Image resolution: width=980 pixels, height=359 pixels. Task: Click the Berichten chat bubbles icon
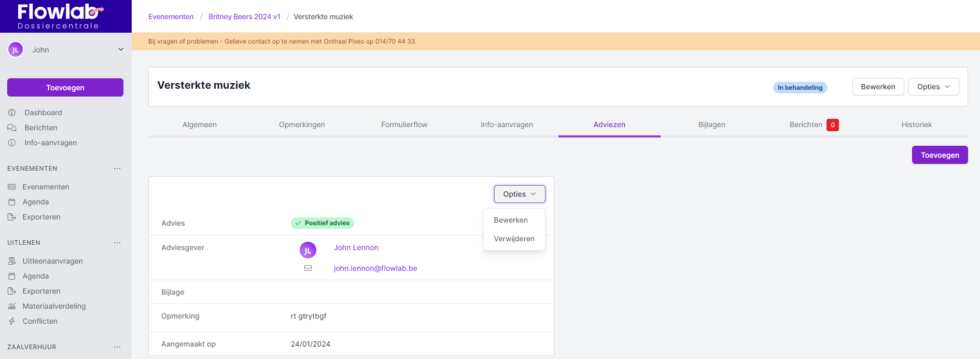[12, 128]
